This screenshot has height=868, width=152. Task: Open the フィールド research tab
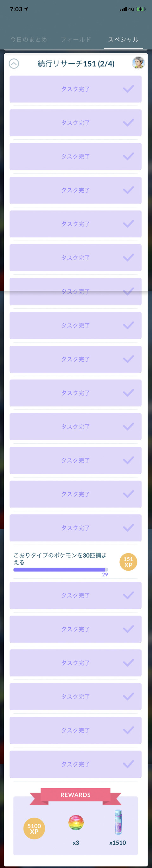coord(76,39)
